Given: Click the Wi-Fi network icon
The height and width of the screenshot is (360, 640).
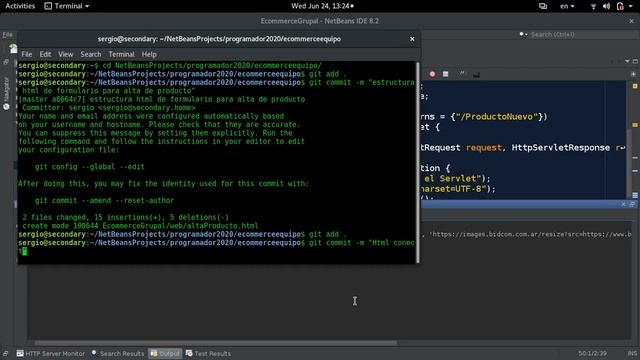Looking at the screenshot, I should coord(593,6).
